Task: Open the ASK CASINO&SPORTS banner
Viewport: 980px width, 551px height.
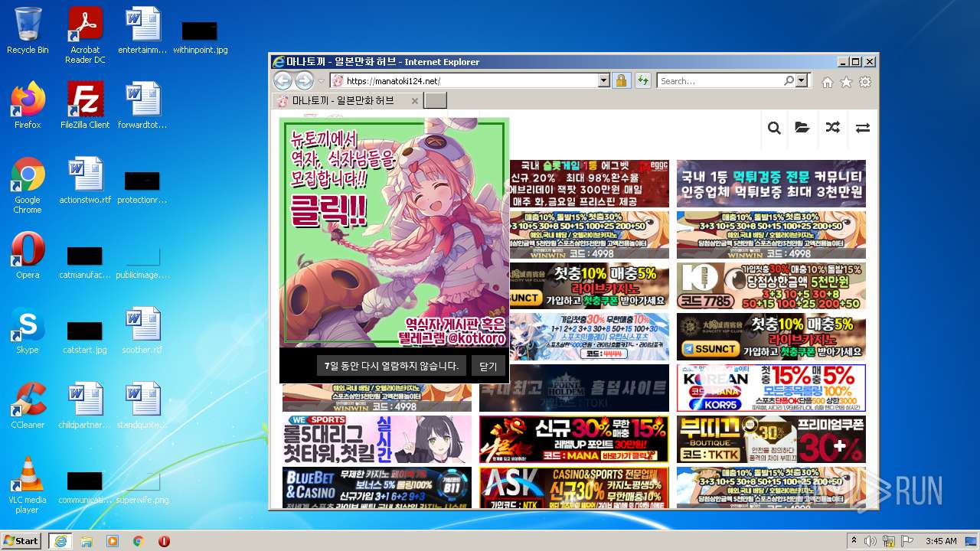Action: coord(573,487)
